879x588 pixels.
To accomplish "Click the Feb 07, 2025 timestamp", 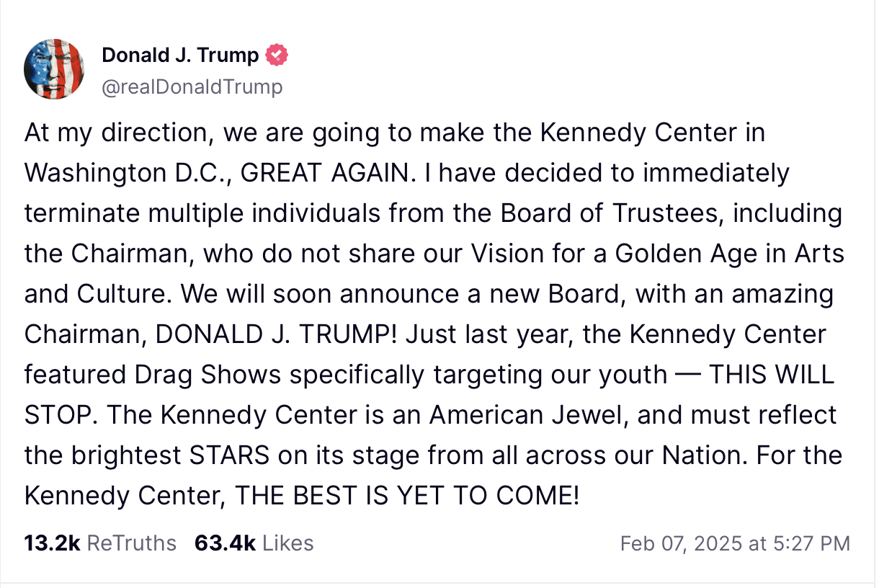I will click(x=735, y=543).
